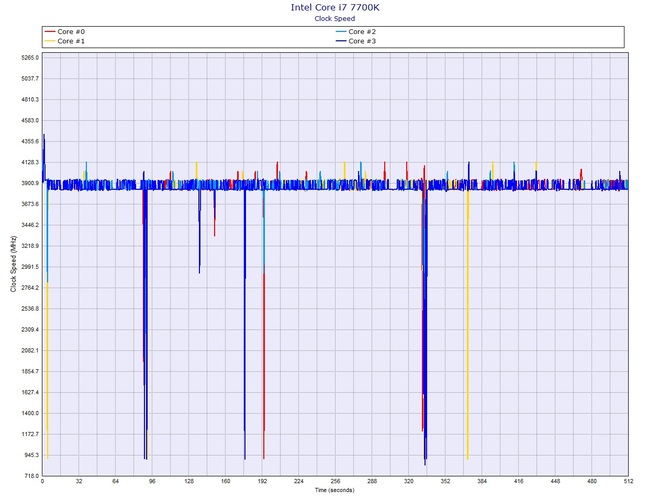Click the x-axis tick label 160
The height and width of the screenshot is (502, 670).
226,481
